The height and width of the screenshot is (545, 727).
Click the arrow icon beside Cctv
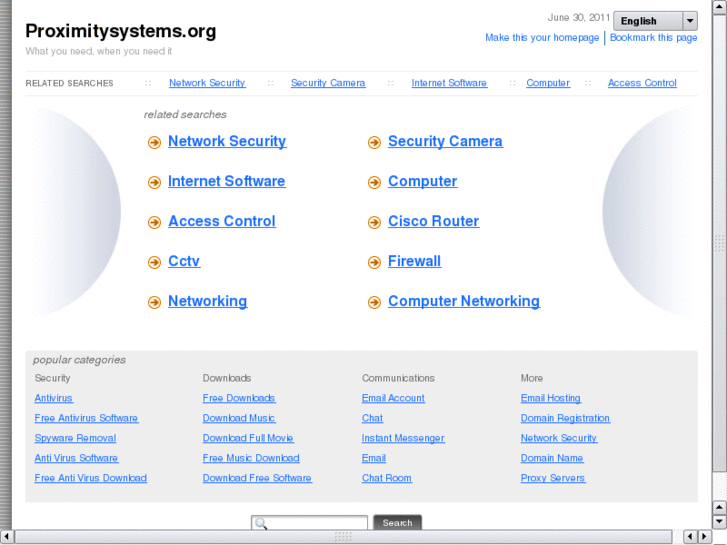tap(154, 263)
